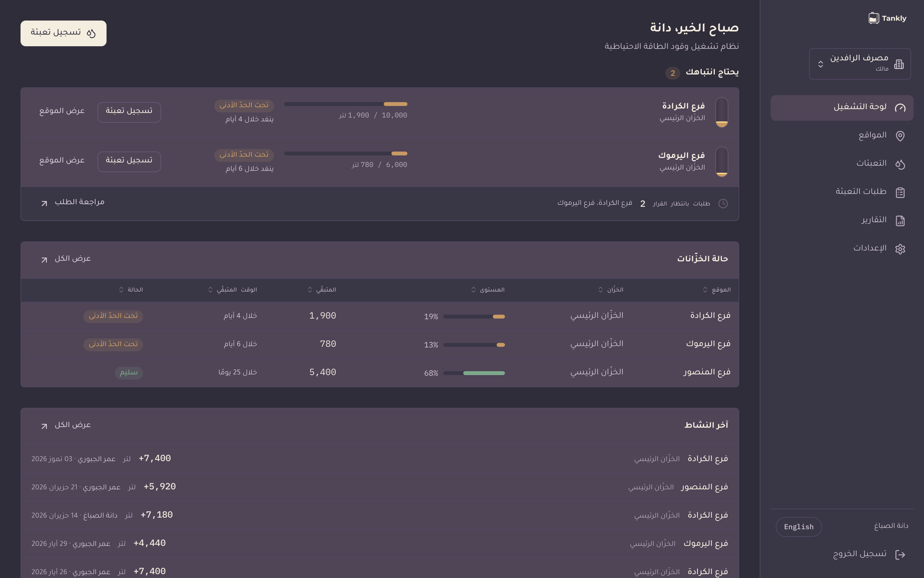Click the gear icon for الإعدادات

click(x=900, y=249)
